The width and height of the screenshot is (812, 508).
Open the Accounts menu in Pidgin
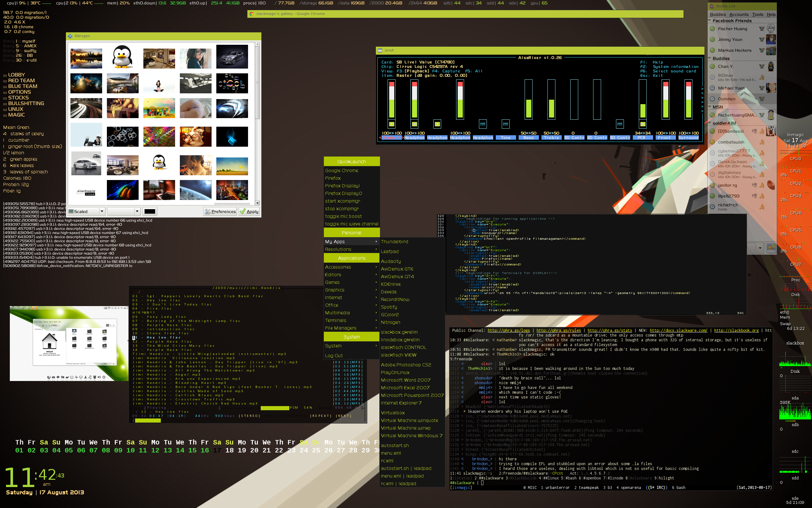(739, 15)
